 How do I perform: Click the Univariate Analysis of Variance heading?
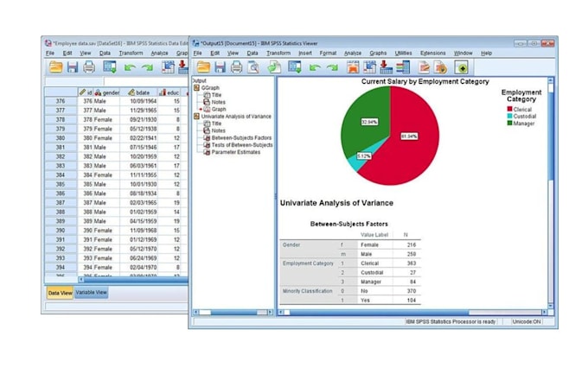[336, 203]
